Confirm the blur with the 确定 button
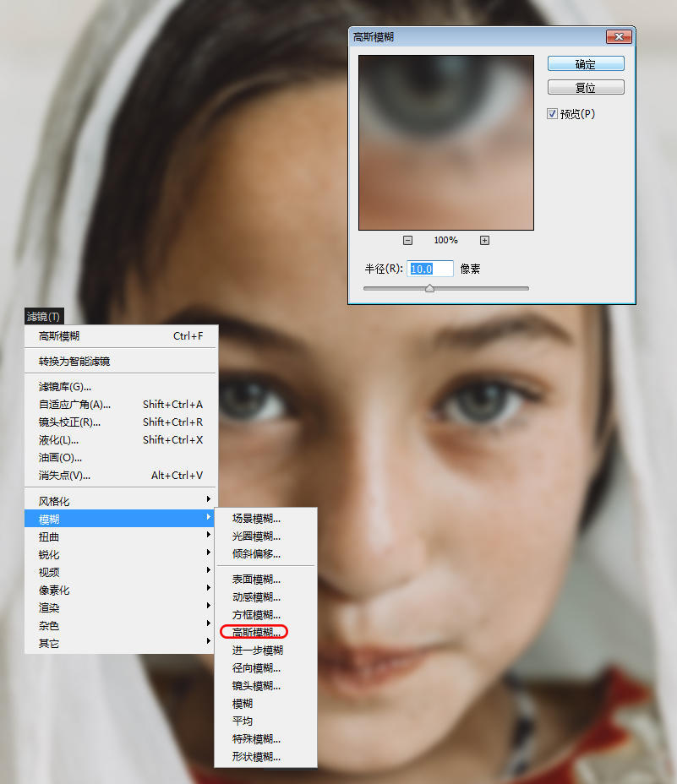This screenshot has height=784, width=677. click(585, 63)
